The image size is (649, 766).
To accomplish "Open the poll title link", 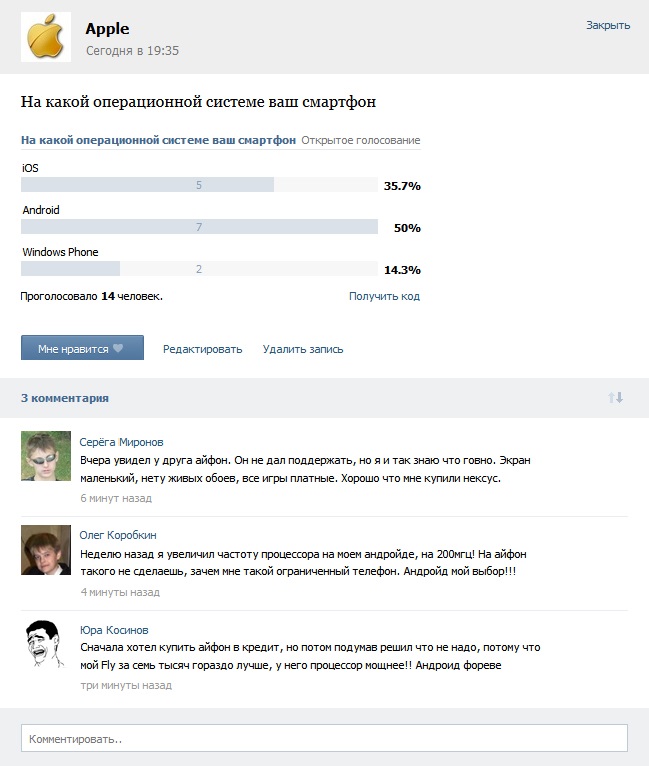I will tap(158, 140).
